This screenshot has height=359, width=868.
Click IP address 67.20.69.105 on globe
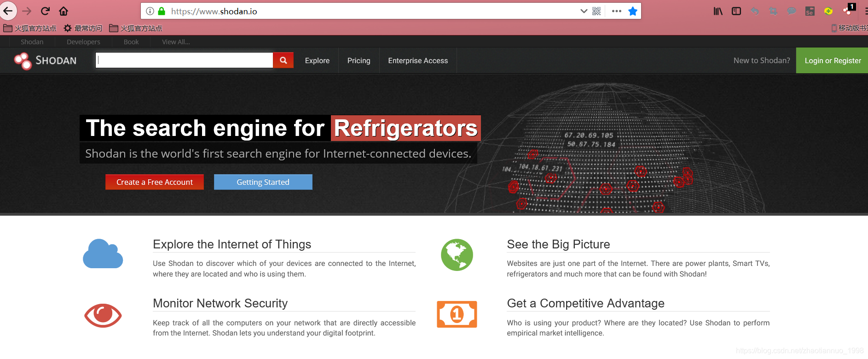tap(589, 135)
